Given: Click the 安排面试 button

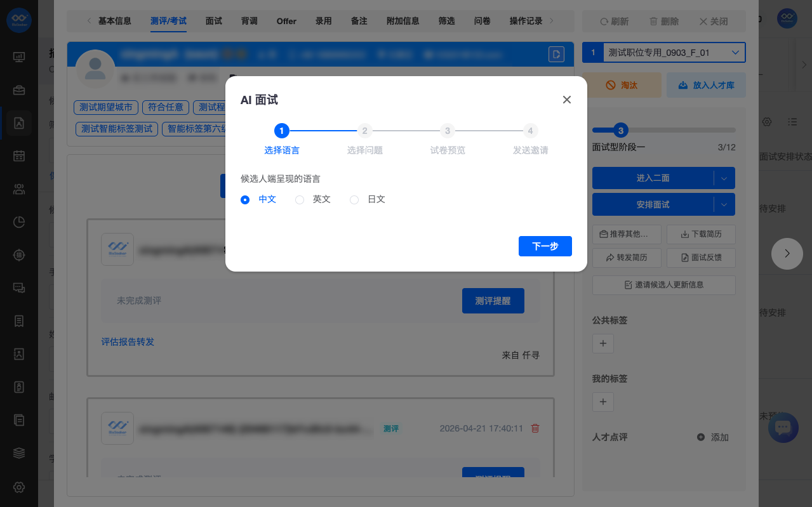Looking at the screenshot, I should (x=653, y=205).
